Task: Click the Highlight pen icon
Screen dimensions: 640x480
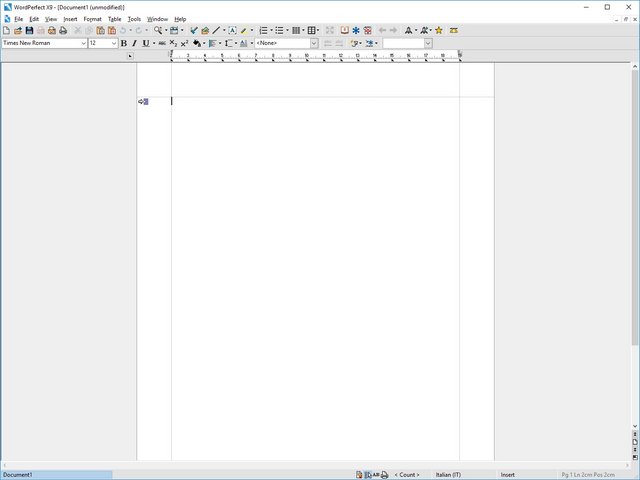Action: [244, 31]
